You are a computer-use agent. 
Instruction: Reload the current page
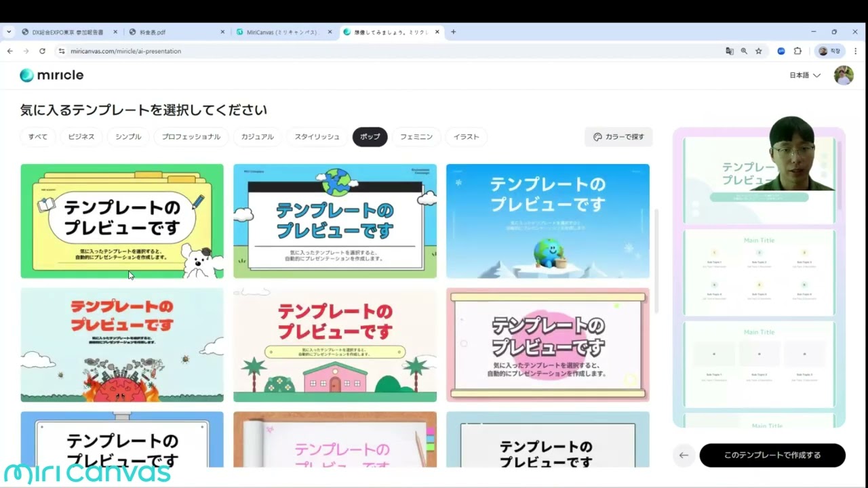pos(42,51)
